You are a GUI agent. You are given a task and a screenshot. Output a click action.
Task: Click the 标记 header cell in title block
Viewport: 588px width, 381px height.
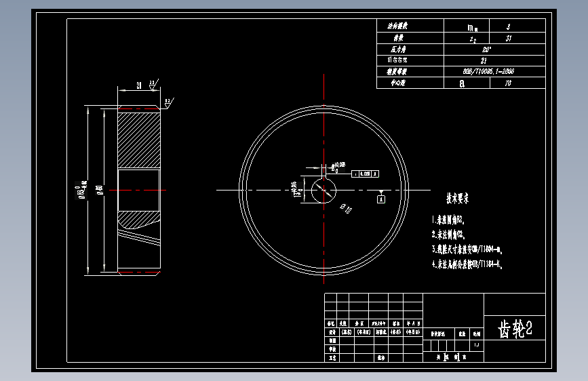point(331,323)
